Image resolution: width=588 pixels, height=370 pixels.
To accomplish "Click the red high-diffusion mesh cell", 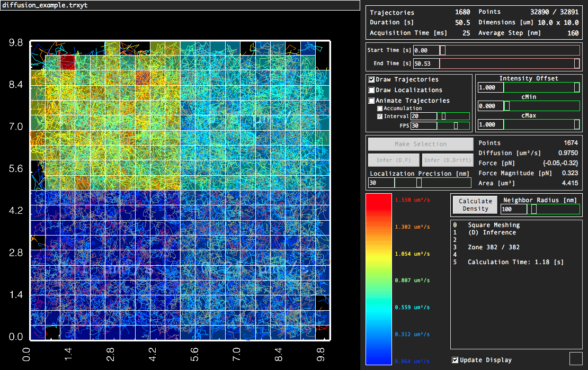I will click(67, 63).
